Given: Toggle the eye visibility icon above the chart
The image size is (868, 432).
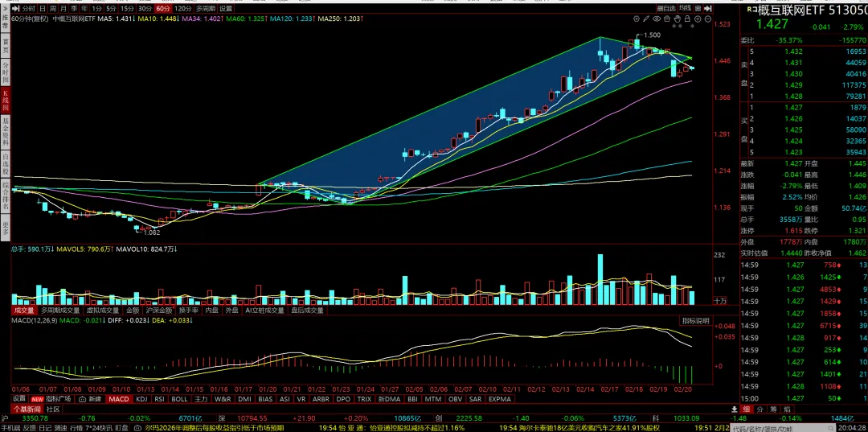Looking at the screenshot, I should [657, 19].
